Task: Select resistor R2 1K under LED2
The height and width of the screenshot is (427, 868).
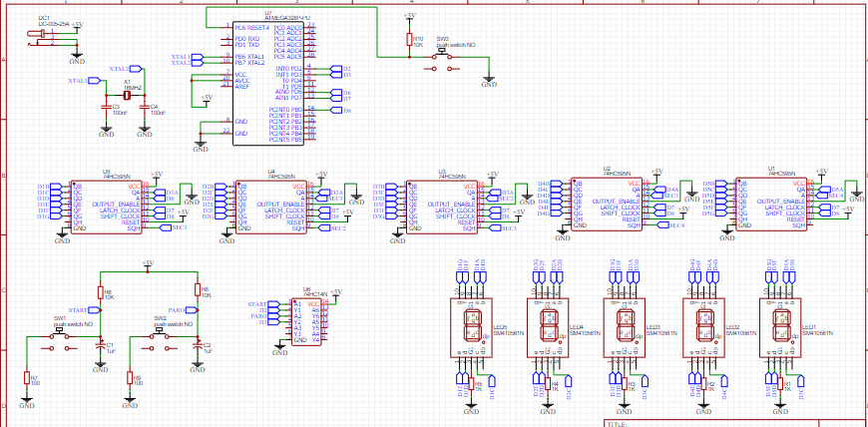Action: click(x=703, y=384)
